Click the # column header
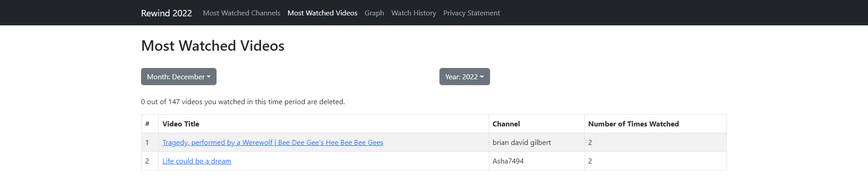868x183 pixels. pyautogui.click(x=150, y=124)
